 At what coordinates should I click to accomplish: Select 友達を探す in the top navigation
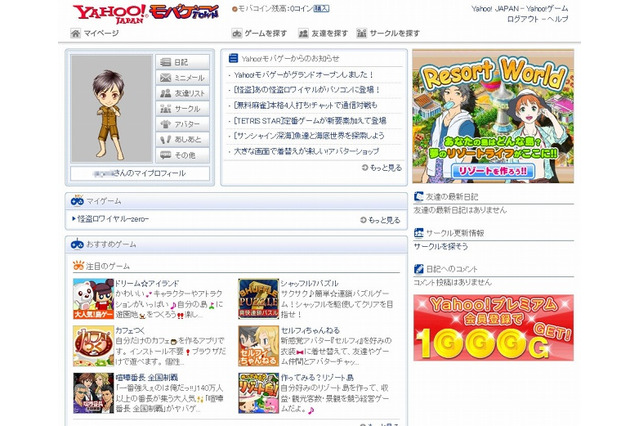tap(329, 33)
